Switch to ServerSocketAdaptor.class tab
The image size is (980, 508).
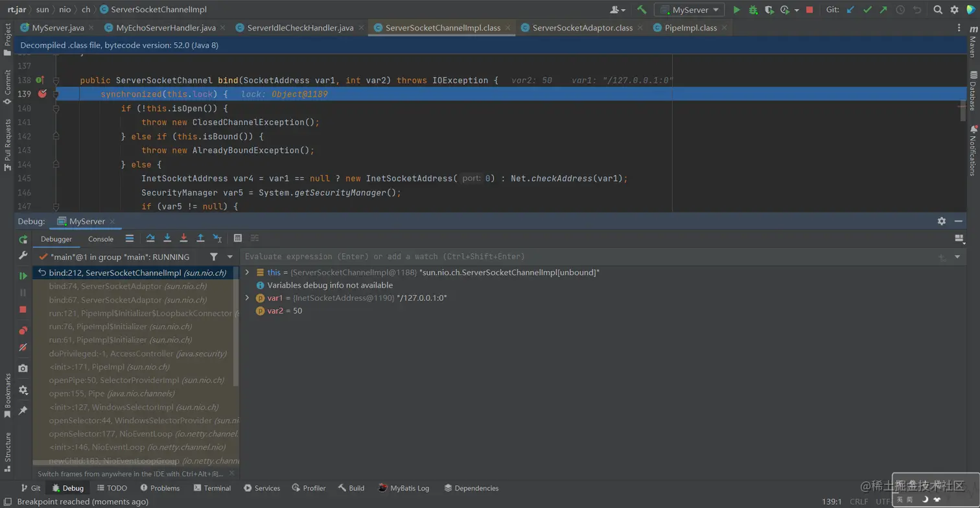[582, 28]
